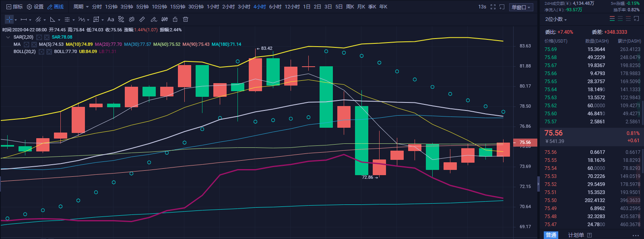Screen dimensions: 644x239
Task: Open the 2位小数 decimal precision dropdown
Action: [556, 19]
